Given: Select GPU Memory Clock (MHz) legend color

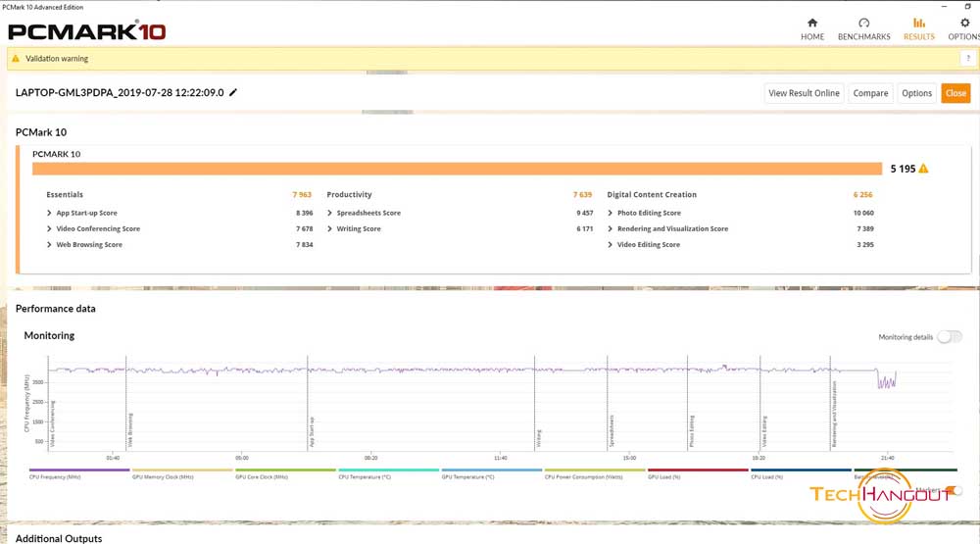Looking at the screenshot, I should (x=182, y=470).
